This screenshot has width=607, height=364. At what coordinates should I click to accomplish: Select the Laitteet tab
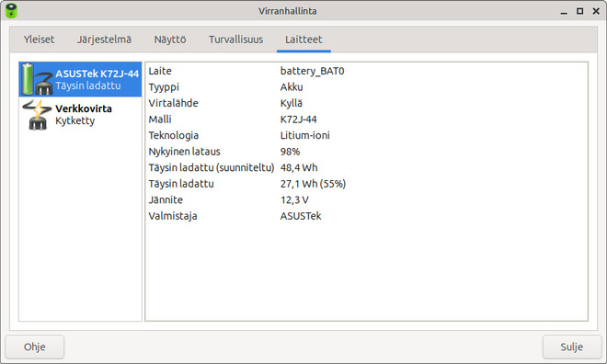pyautogui.click(x=303, y=40)
